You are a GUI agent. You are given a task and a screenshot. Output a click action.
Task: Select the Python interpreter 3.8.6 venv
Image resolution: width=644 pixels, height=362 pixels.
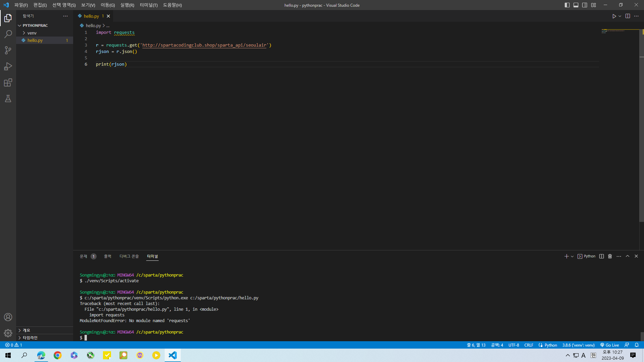pos(578,345)
